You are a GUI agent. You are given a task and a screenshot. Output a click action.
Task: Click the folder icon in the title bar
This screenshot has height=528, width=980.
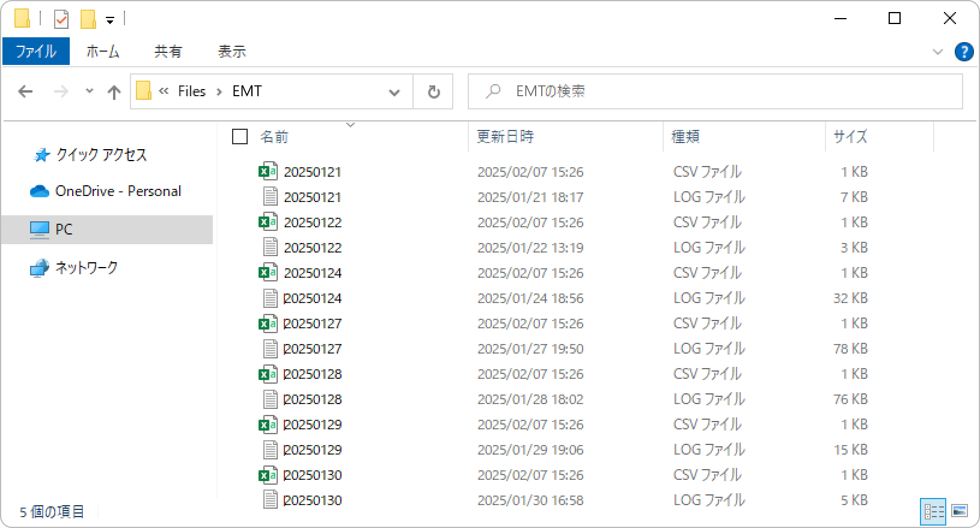pos(22,19)
